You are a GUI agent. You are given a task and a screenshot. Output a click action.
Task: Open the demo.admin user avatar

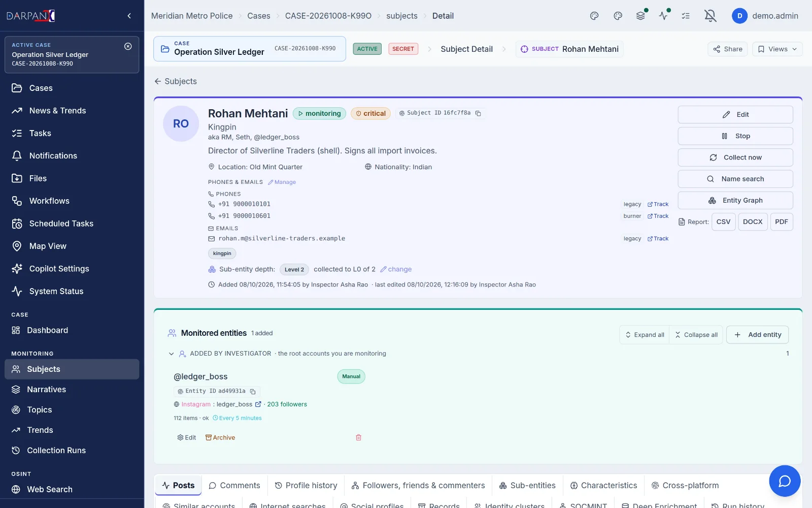coord(739,16)
